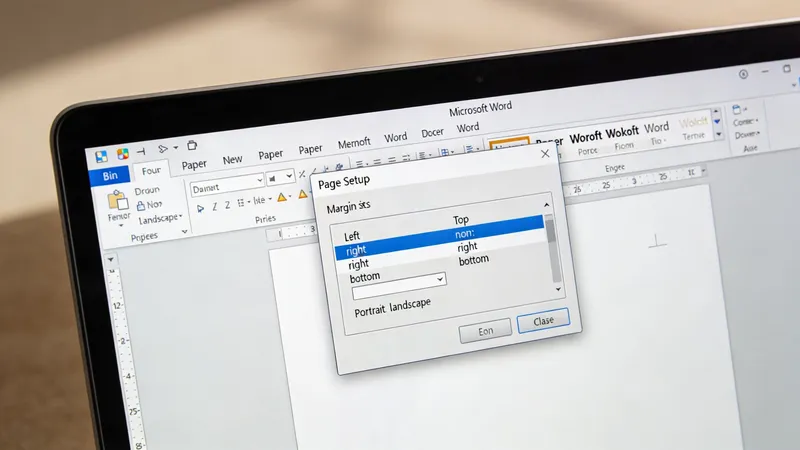
Task: Click the first orange triangle highlight icon
Action: click(x=282, y=197)
